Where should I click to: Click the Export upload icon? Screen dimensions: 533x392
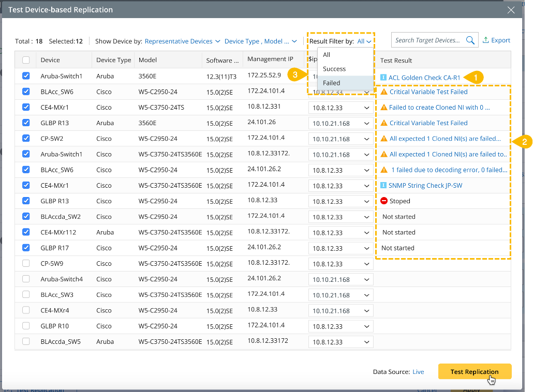pos(485,40)
